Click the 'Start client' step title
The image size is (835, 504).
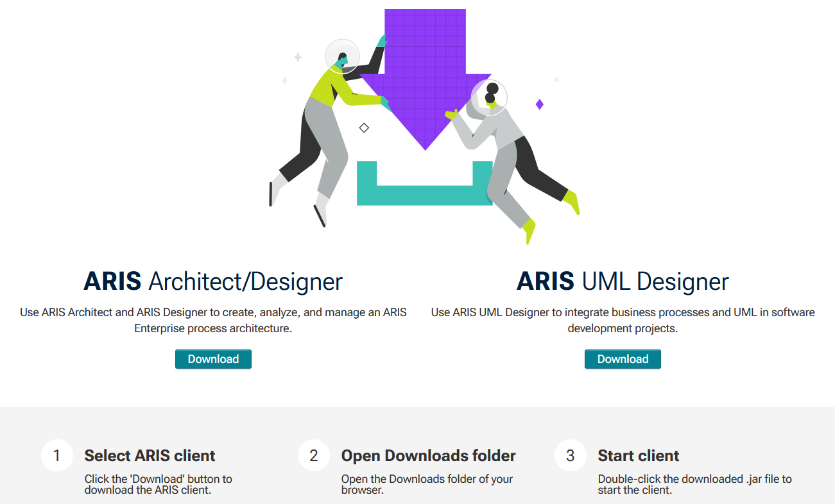(x=638, y=456)
